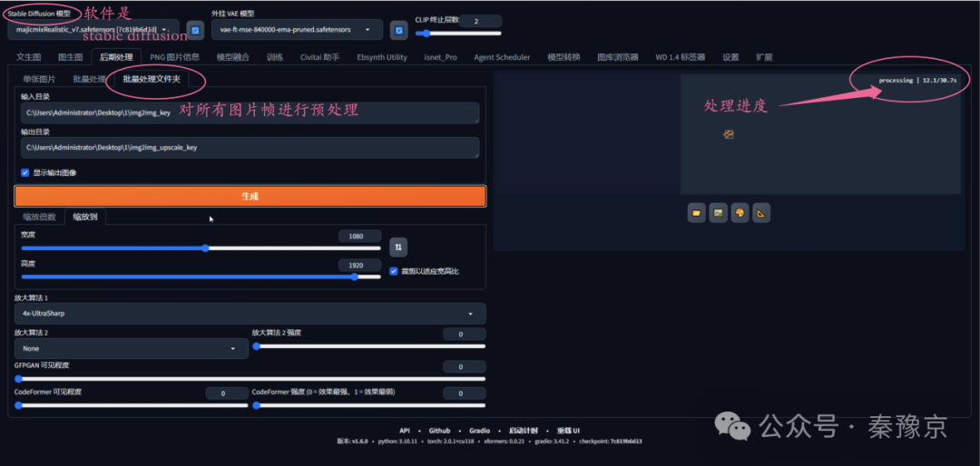Image resolution: width=980 pixels, height=466 pixels.
Task: Open the 图库浏览器 tab
Action: tap(618, 57)
